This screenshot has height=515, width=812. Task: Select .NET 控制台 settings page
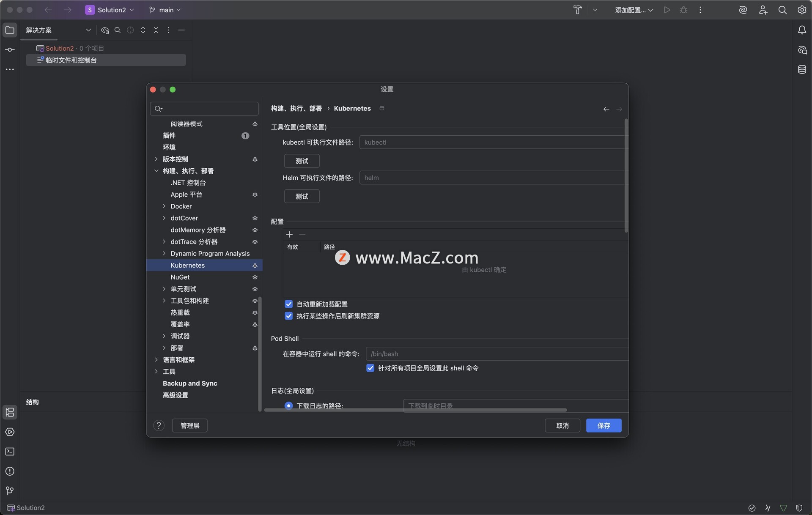(x=204, y=183)
